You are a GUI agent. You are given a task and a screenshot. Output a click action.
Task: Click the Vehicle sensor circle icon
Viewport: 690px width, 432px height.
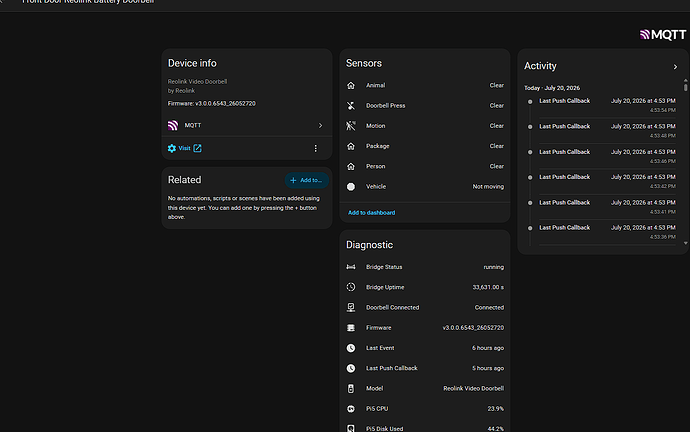(351, 187)
